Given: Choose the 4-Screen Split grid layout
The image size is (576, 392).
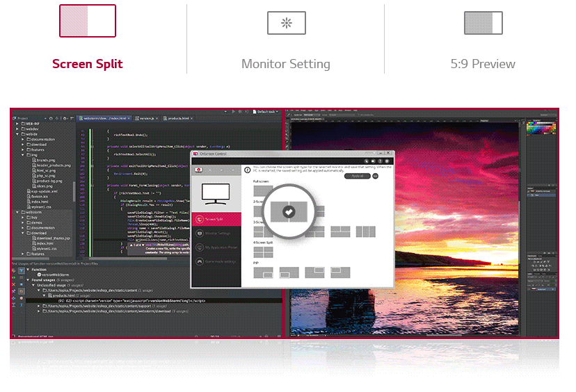Looking at the screenshot, I should click(263, 252).
